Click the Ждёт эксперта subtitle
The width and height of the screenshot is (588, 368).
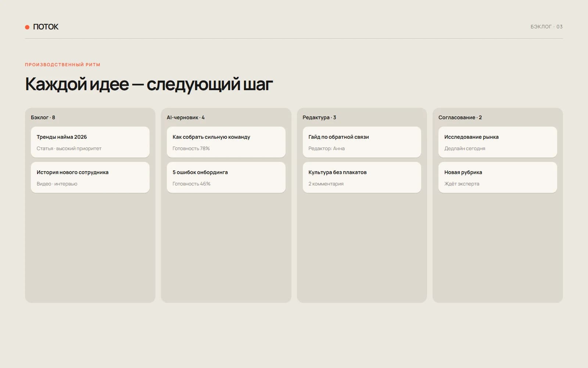[x=462, y=184]
